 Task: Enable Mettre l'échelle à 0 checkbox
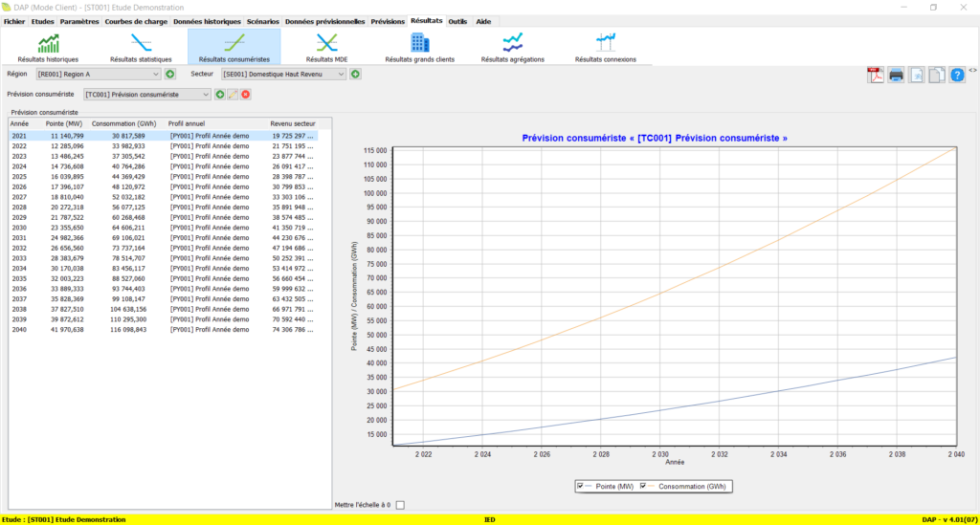tap(400, 505)
